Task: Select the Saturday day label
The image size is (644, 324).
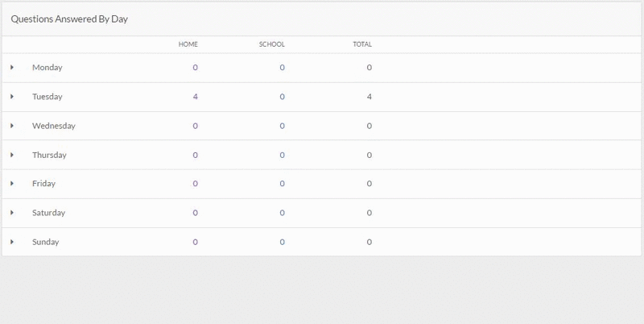Action: (x=48, y=213)
